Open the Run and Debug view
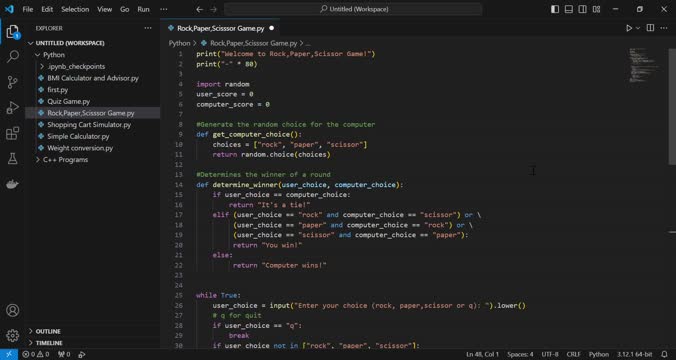This screenshot has width=676, height=360. tap(13, 107)
